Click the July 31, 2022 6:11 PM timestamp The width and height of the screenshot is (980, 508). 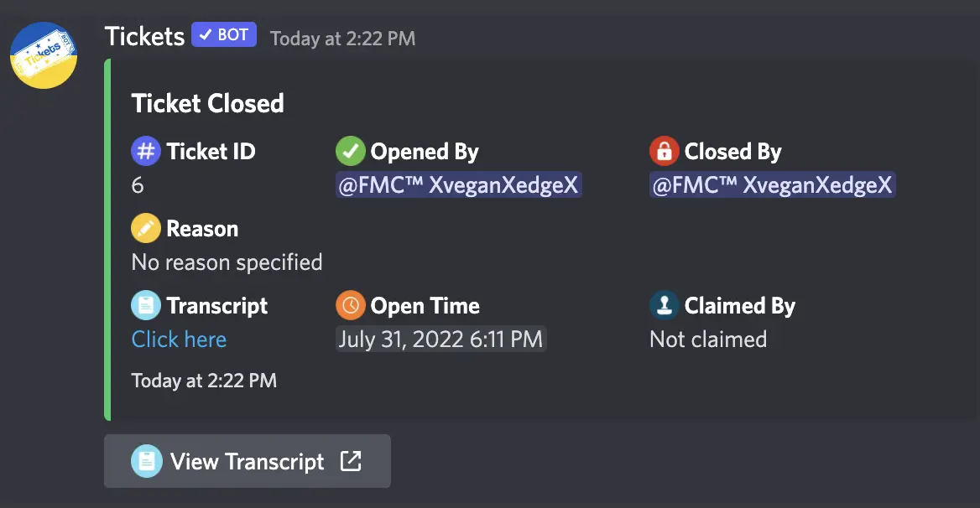441,339
